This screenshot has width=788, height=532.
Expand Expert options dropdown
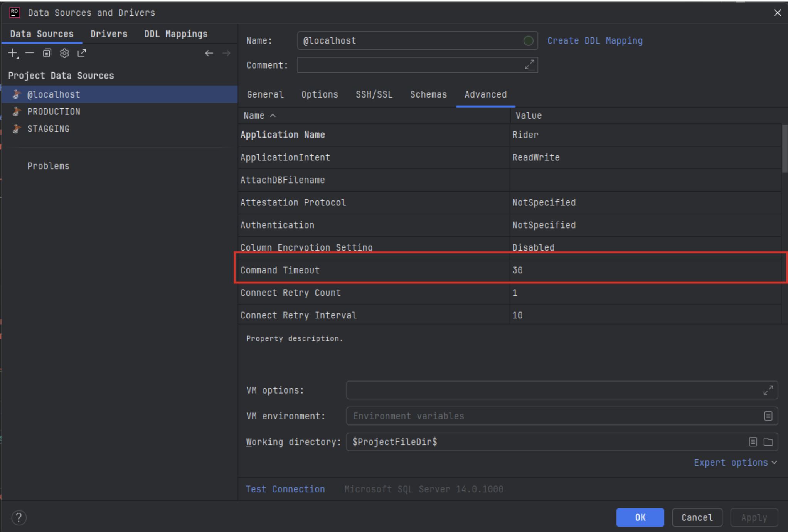(x=735, y=463)
